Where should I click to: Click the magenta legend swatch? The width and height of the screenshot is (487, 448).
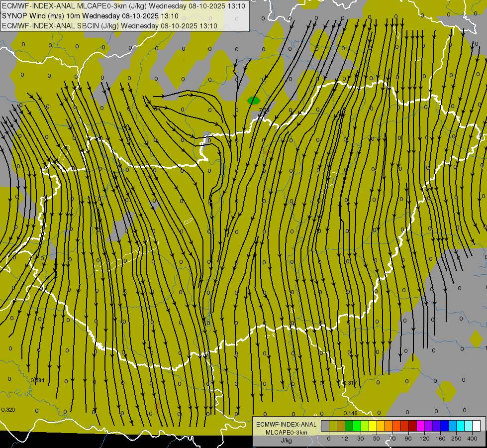[420, 426]
